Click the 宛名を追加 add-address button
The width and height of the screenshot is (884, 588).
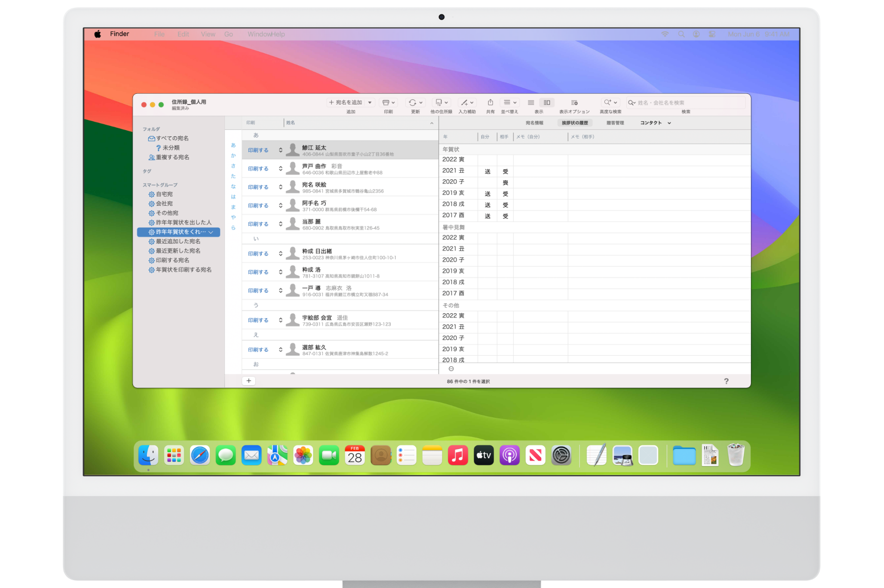(345, 103)
